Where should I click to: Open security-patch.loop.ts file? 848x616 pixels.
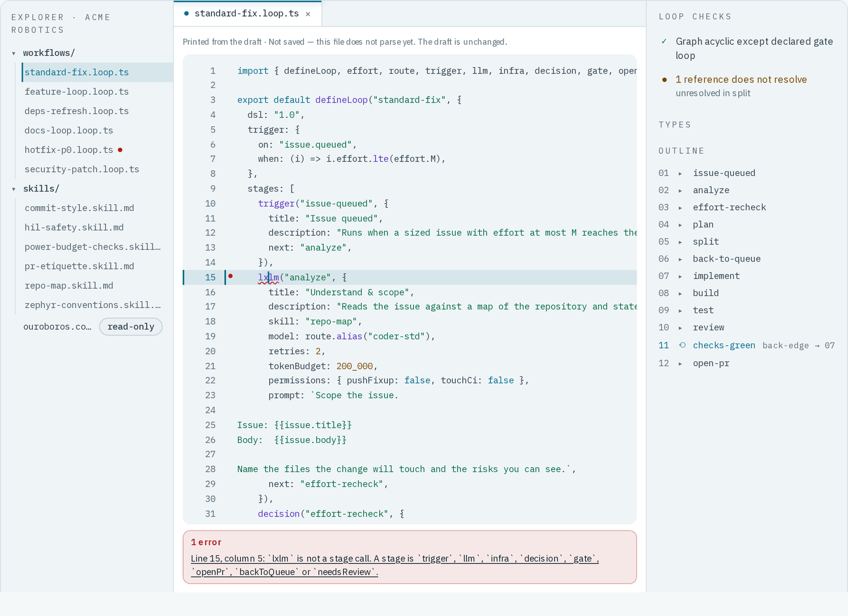click(x=97, y=169)
